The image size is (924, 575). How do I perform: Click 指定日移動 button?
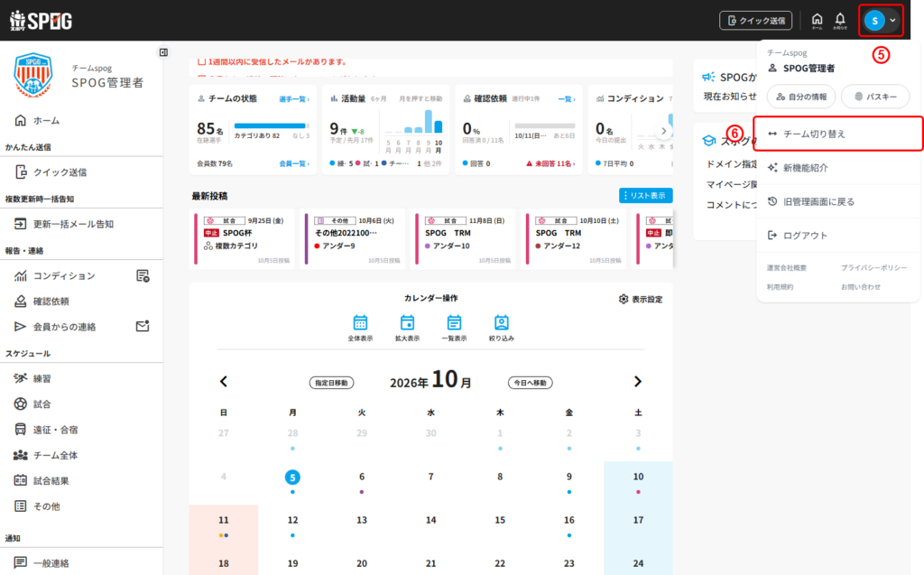coord(331,383)
